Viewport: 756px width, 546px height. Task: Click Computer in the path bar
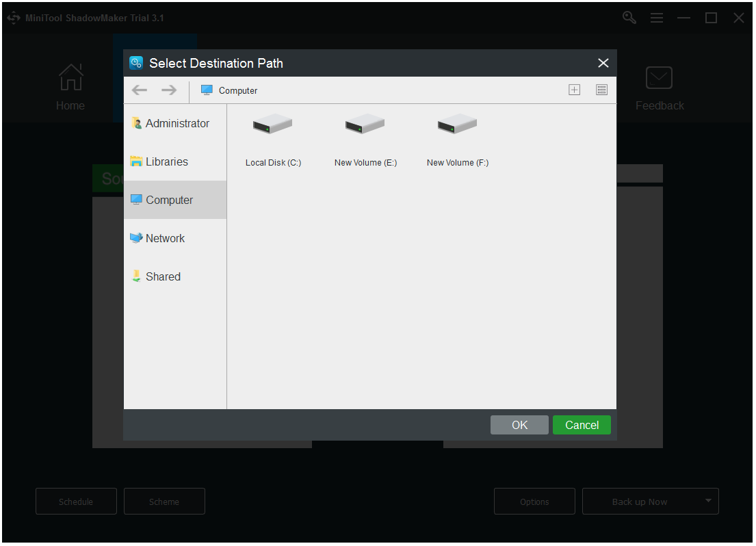[237, 91]
